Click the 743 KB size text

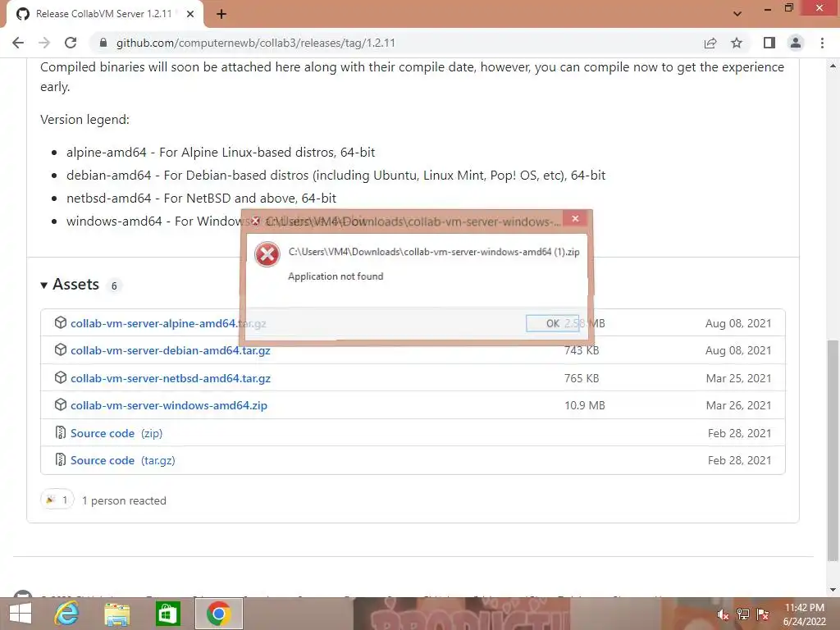point(582,350)
